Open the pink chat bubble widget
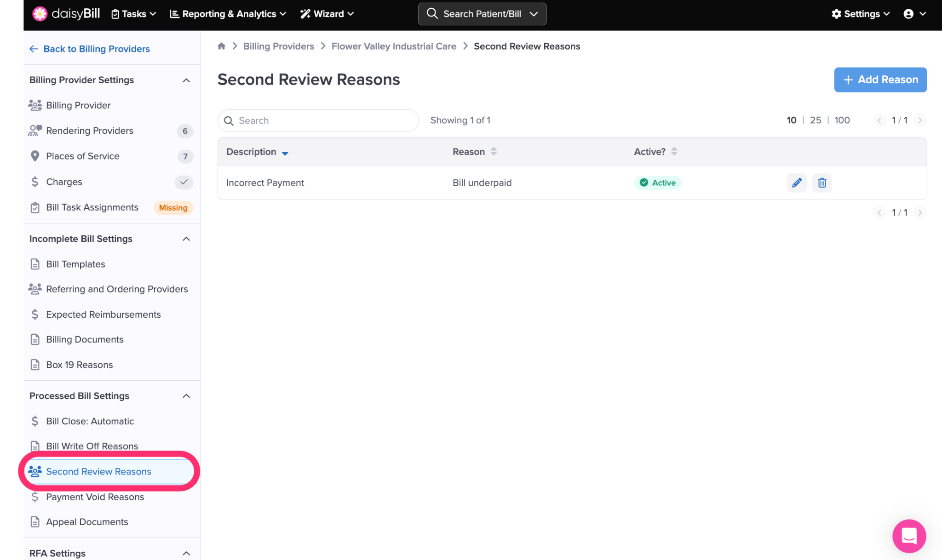Screen dimensions: 942x560 coord(909,536)
